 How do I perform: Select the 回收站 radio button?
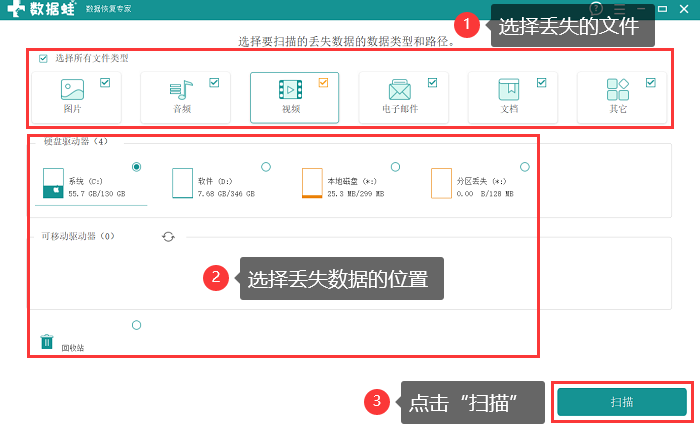(137, 325)
